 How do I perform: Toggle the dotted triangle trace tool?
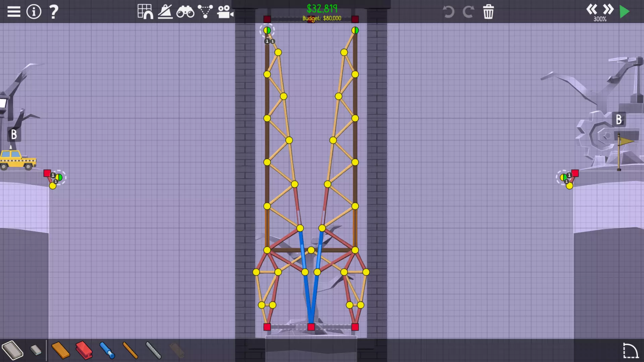point(205,12)
